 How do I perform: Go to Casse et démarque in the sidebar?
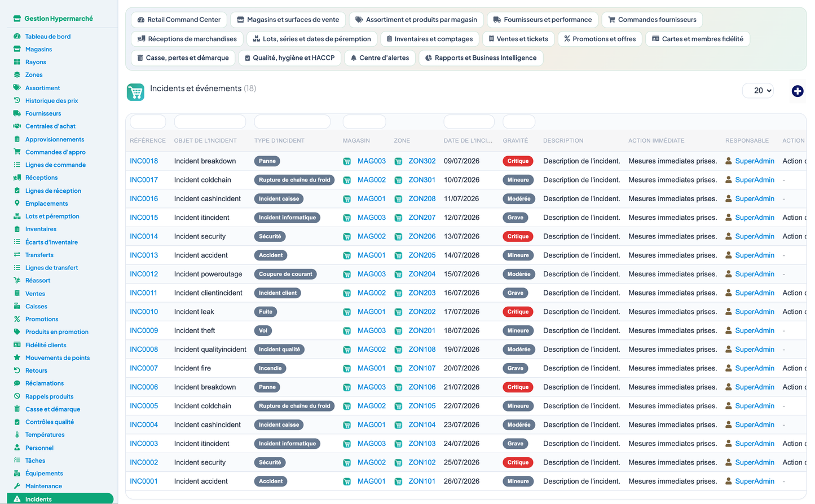pos(52,409)
